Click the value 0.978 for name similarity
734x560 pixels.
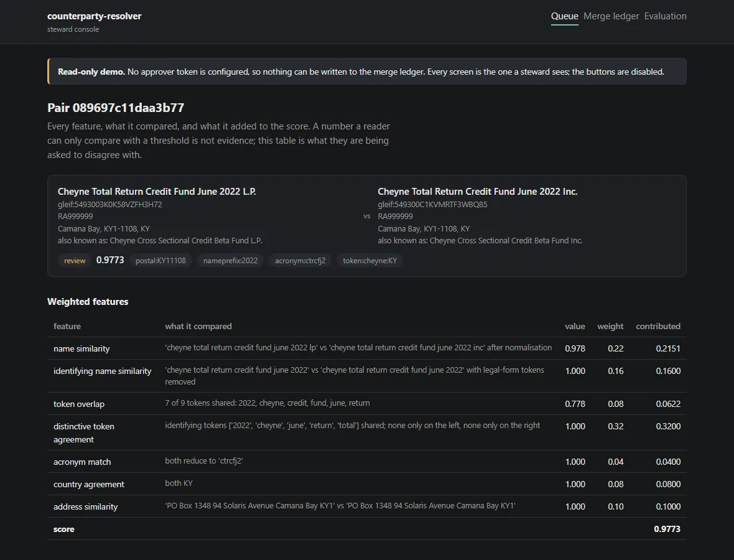[x=575, y=349]
